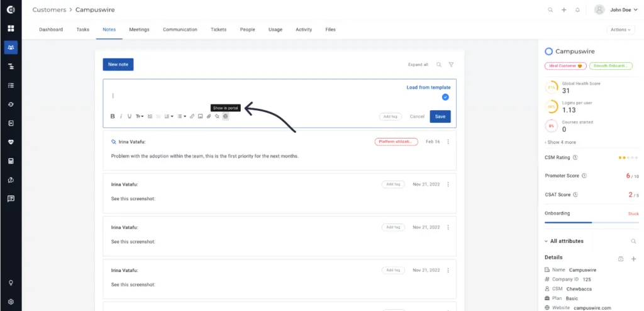644x311 pixels.
Task: Open the chat message icon in sidebar
Action: tap(11, 199)
